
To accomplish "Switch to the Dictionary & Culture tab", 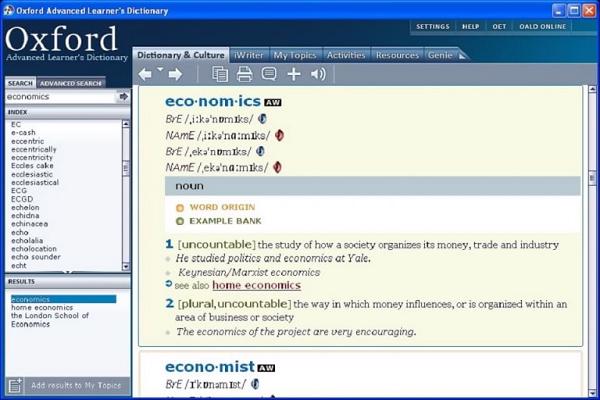I will (x=181, y=55).
